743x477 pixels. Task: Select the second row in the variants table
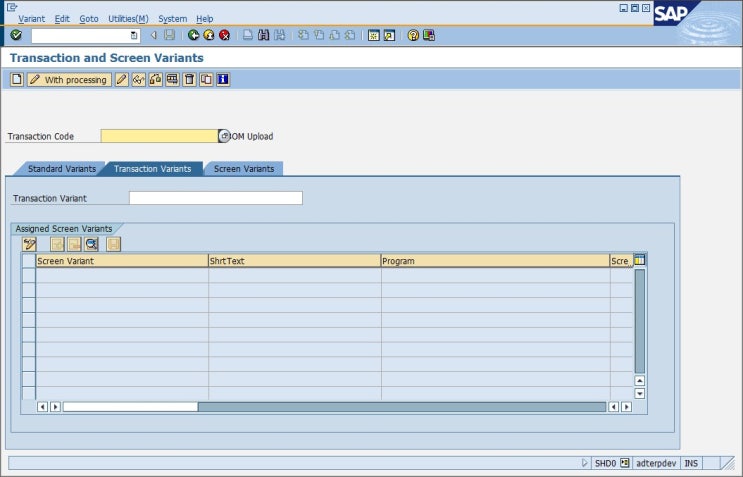pos(28,291)
